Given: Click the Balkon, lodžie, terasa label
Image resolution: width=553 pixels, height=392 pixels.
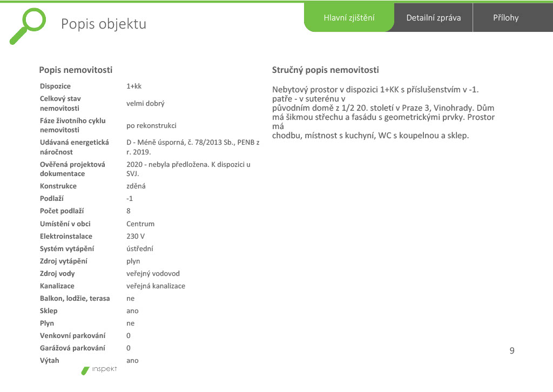Looking at the screenshot, I should [x=75, y=299].
